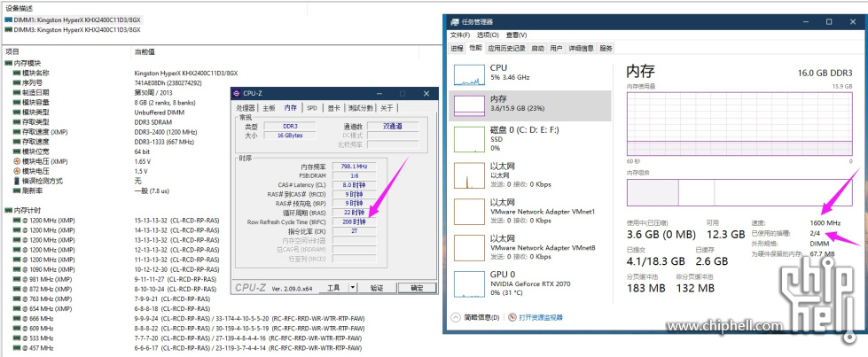The image size is (868, 357).
Task: Click the chip icon beside 模块容量
Action: pyautogui.click(x=17, y=103)
